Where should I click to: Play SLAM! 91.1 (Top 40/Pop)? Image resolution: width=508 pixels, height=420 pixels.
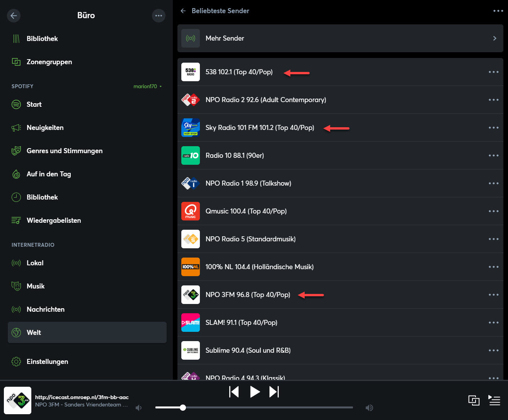coord(241,323)
